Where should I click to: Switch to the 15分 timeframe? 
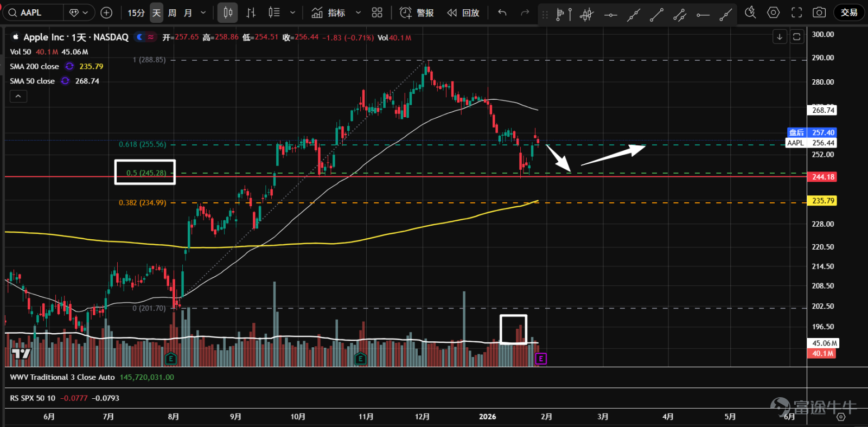136,12
